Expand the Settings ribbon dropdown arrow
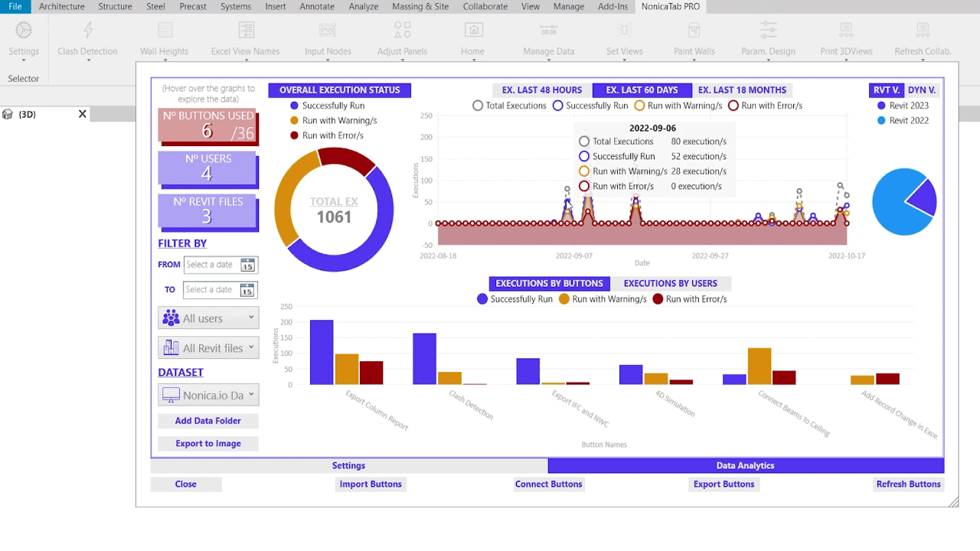This screenshot has width=980, height=551. (x=24, y=60)
